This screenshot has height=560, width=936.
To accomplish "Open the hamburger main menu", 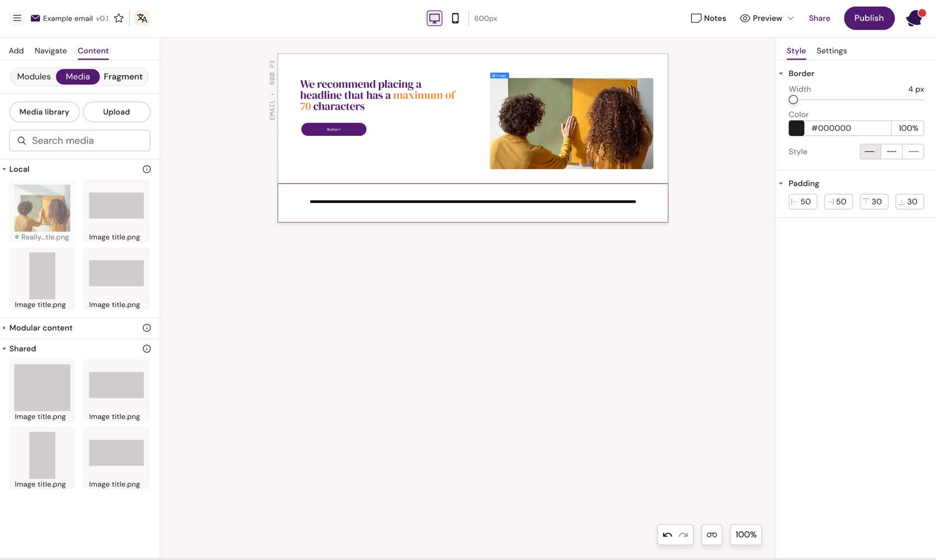I will click(17, 18).
